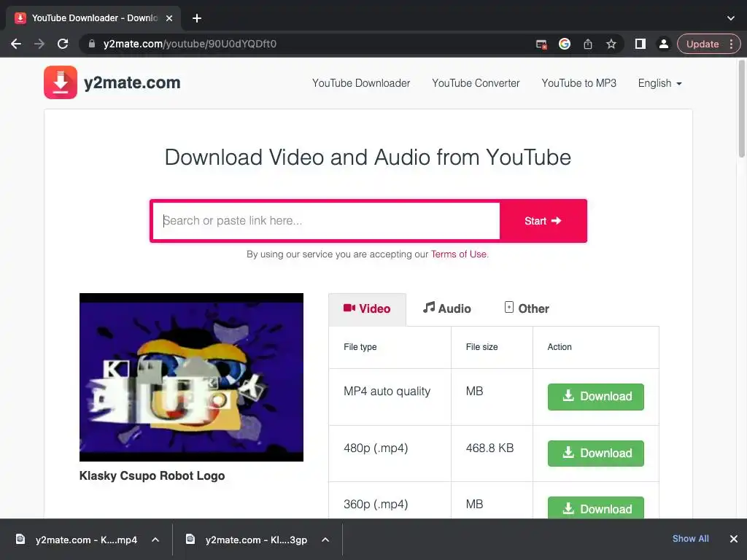Close the YouTube Downloader tab

(x=169, y=18)
